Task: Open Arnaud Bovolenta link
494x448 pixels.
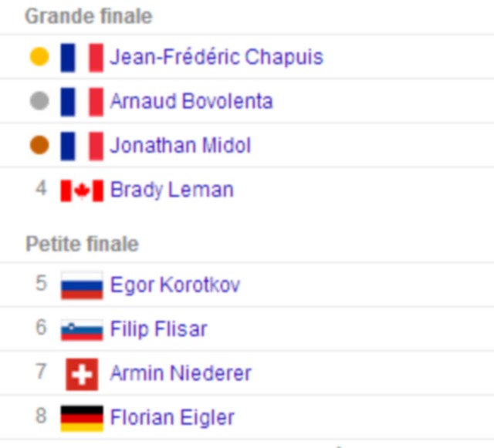Action: [x=191, y=101]
